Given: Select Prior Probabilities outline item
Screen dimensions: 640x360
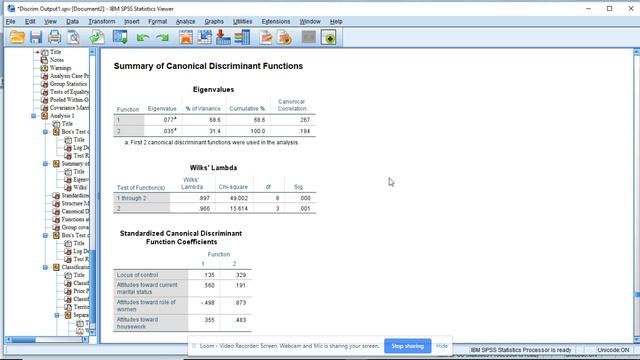Looking at the screenshot, I should point(81,291).
